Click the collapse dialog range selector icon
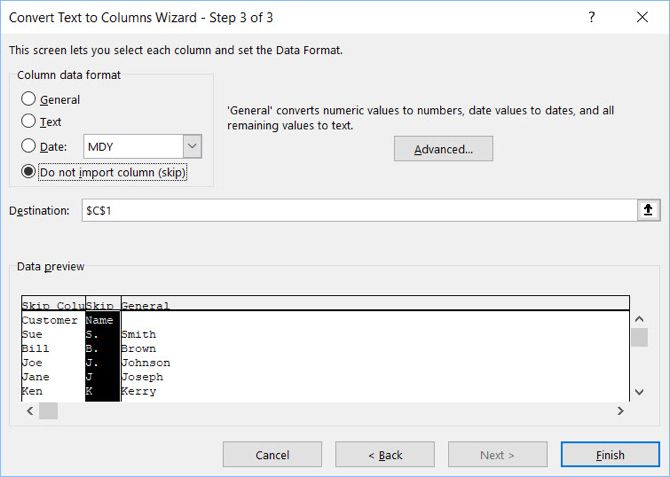 [648, 210]
